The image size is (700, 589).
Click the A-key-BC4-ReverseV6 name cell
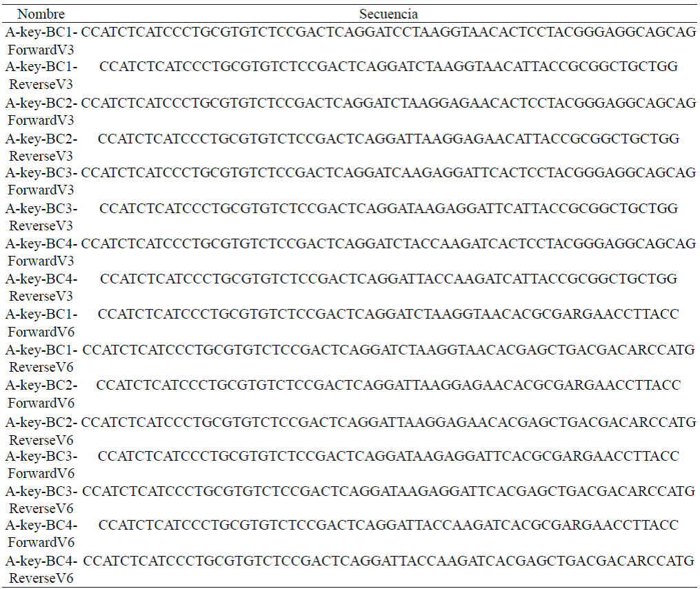click(x=41, y=570)
